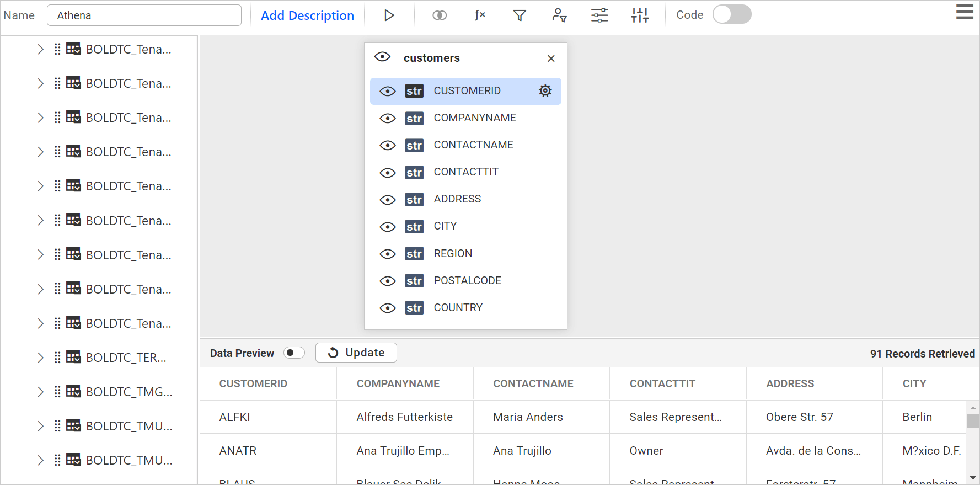This screenshot has height=485, width=980.
Task: Click the Name input field containing Athena
Action: [x=144, y=15]
